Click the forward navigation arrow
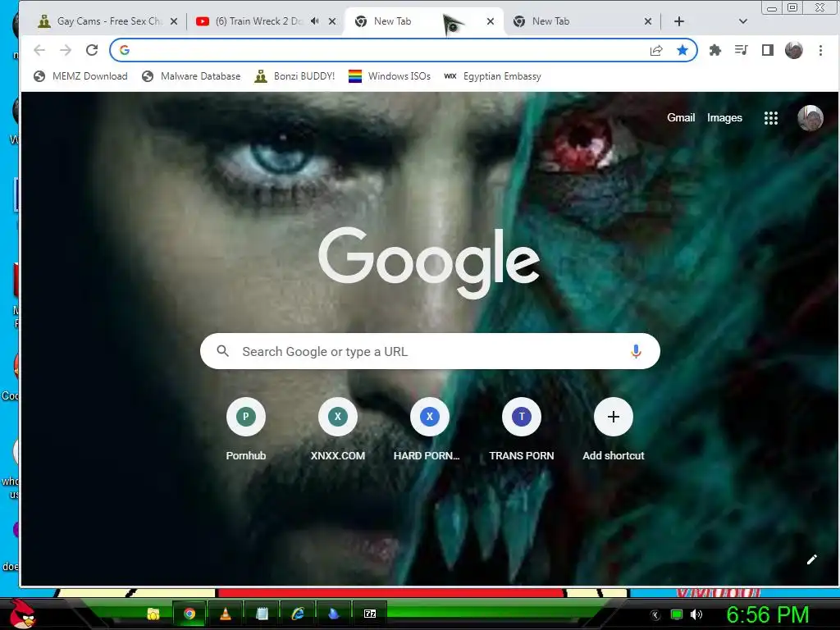This screenshot has height=630, width=840. coord(66,50)
